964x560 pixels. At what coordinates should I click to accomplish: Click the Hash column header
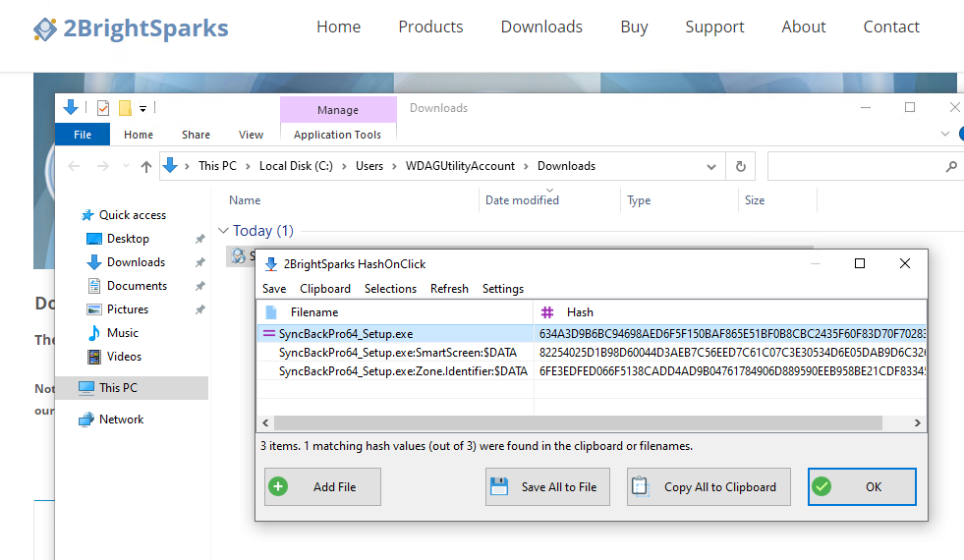730,312
